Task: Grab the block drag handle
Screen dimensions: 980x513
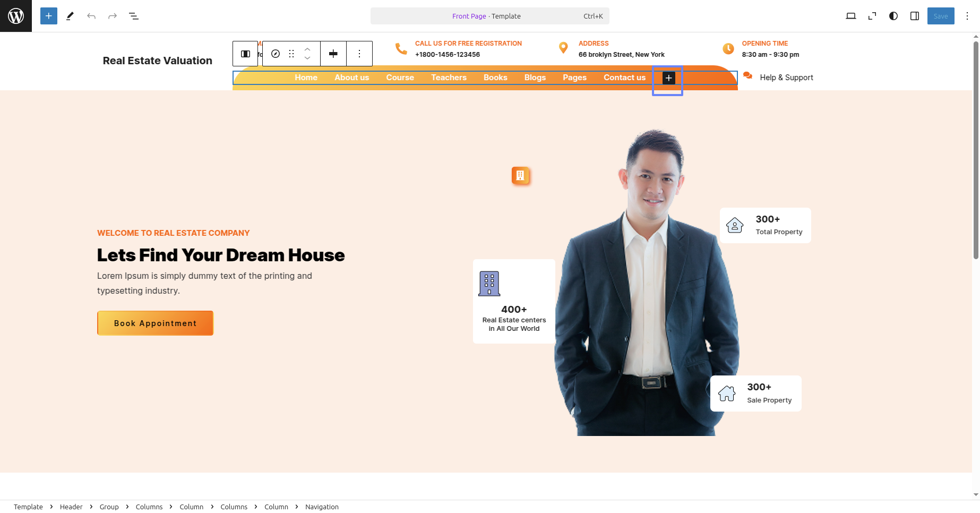Action: (291, 54)
